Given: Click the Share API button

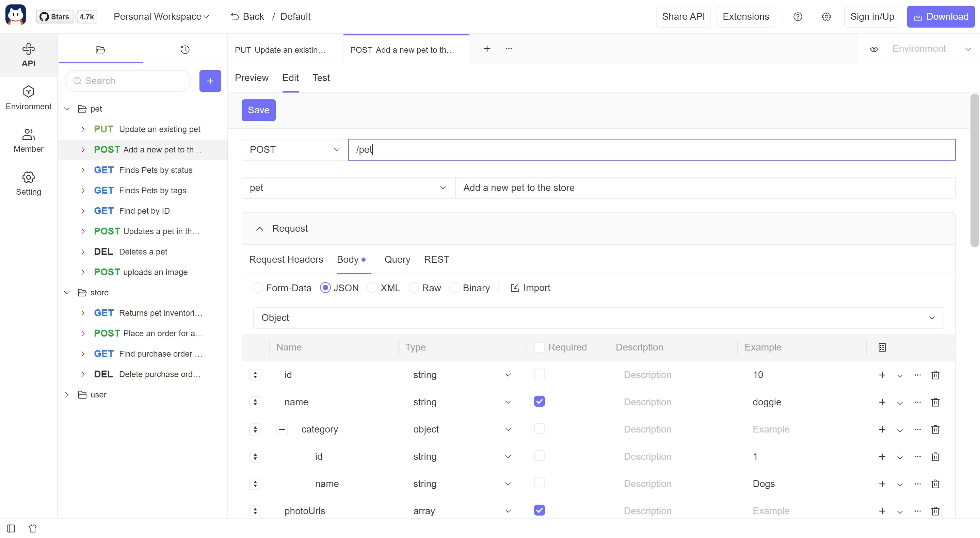Looking at the screenshot, I should pos(683,17).
